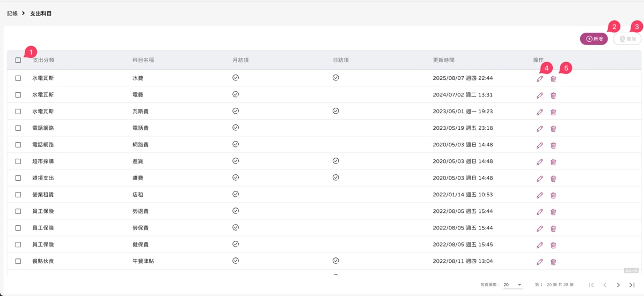Delete the 健保費 row with the trash icon
Screen dimensions: 644x296
click(x=553, y=245)
